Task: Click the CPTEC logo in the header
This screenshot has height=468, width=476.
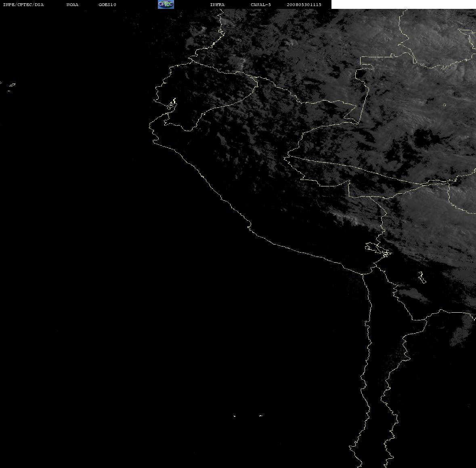Action: (166, 4)
